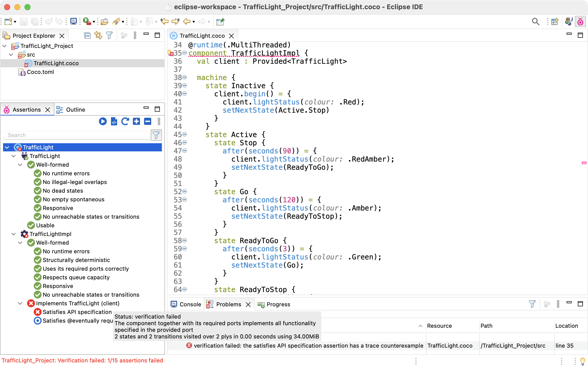Image resolution: width=588 pixels, height=368 pixels.
Task: Run all assertions with play button
Action: point(103,121)
